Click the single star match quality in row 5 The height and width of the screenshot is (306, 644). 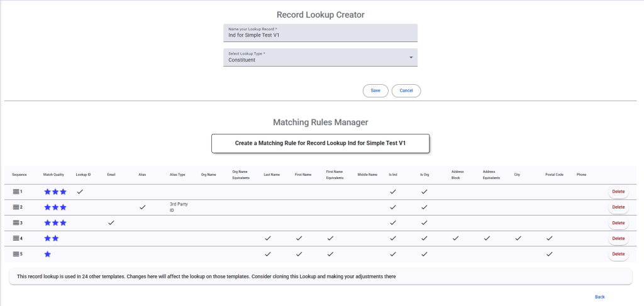47,254
